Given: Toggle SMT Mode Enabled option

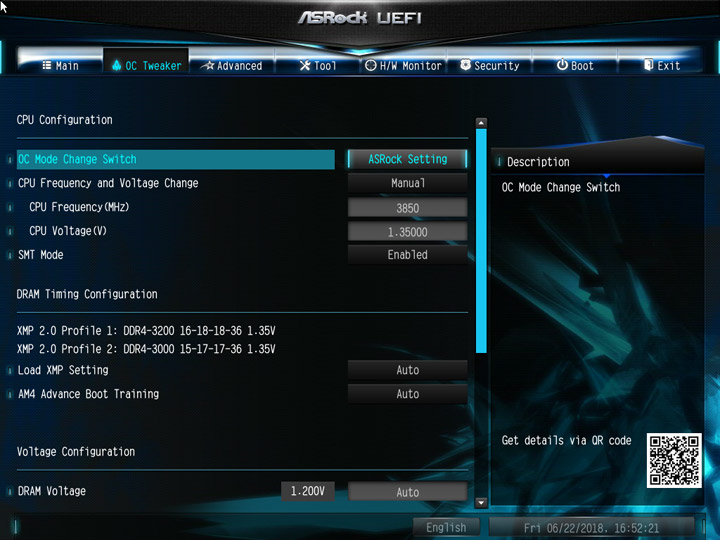Looking at the screenshot, I should click(408, 255).
